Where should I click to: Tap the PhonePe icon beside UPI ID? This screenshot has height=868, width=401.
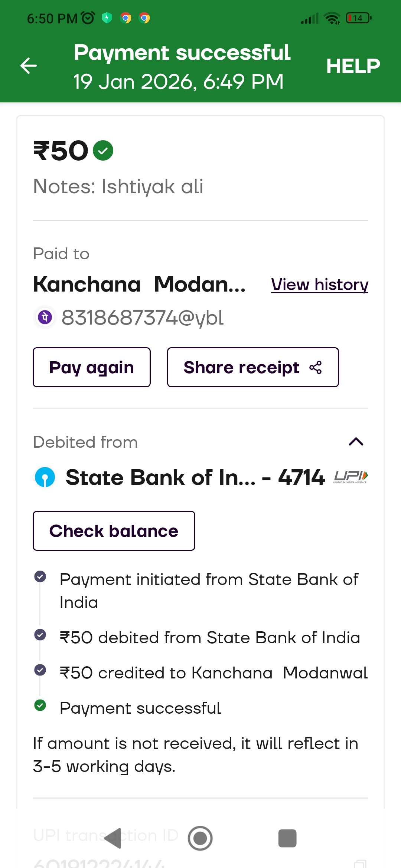pyautogui.click(x=45, y=318)
